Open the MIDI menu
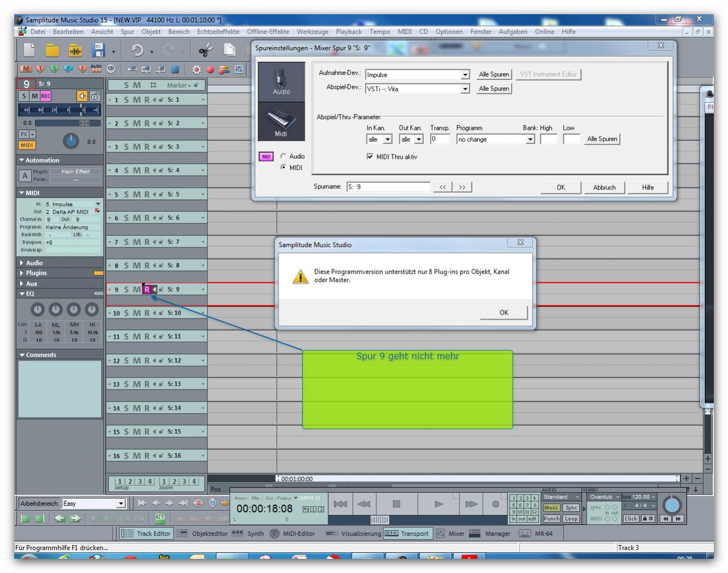This screenshot has width=728, height=573. click(x=405, y=32)
